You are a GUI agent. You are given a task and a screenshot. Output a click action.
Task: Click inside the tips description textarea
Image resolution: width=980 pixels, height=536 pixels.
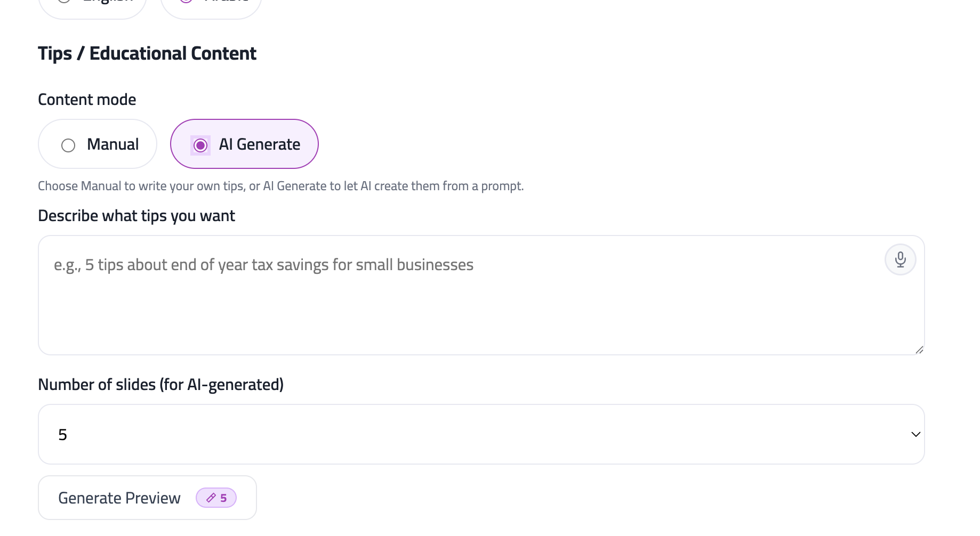(x=427, y=293)
